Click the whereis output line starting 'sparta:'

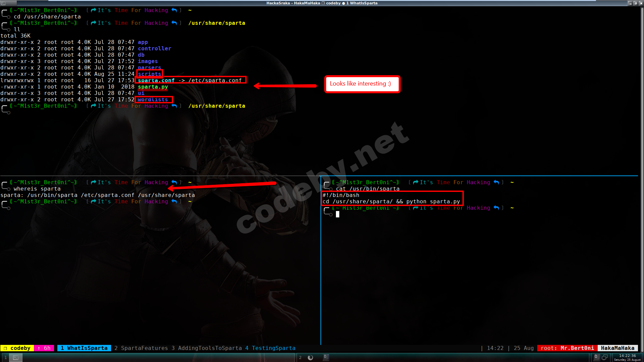pos(98,195)
